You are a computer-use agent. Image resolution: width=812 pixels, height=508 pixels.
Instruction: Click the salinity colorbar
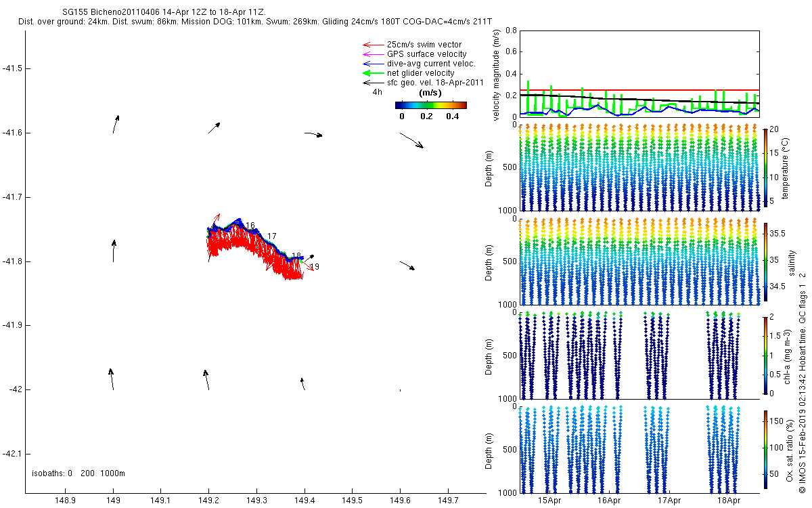(x=765, y=262)
